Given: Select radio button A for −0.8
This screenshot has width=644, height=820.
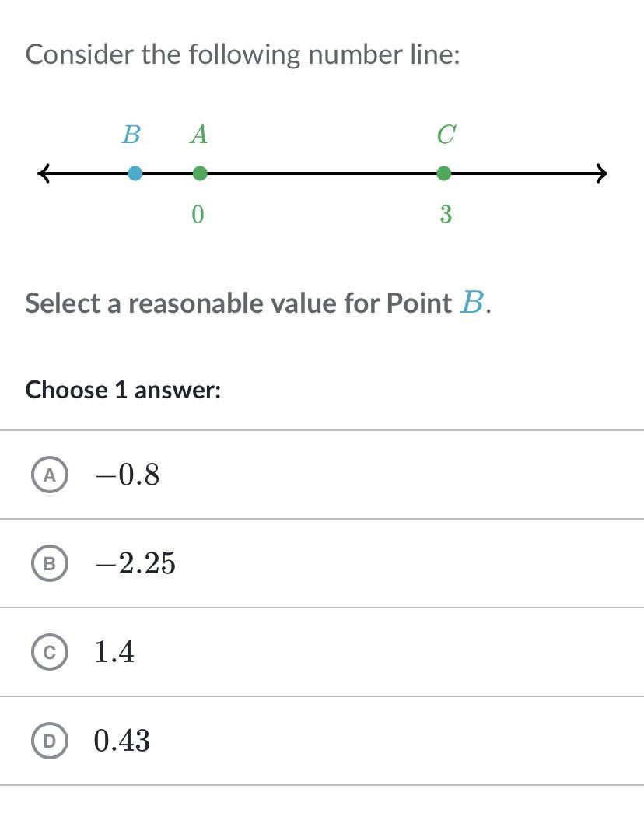Looking at the screenshot, I should (50, 475).
